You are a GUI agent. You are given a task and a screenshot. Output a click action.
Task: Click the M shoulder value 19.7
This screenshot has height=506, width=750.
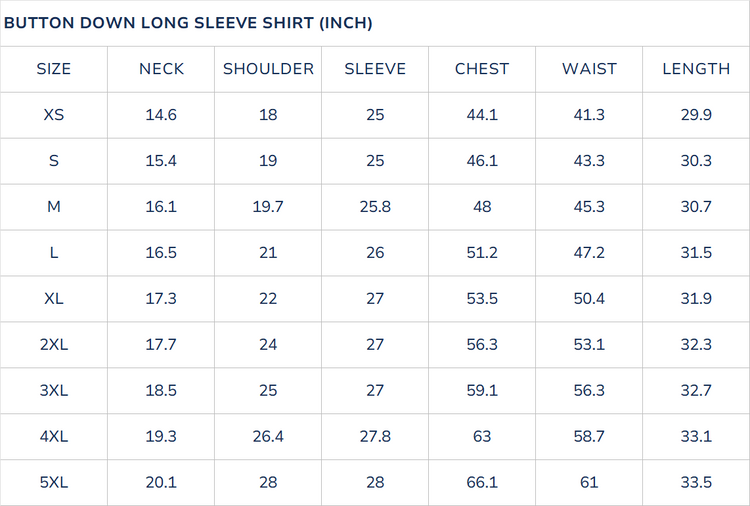pyautogui.click(x=268, y=207)
